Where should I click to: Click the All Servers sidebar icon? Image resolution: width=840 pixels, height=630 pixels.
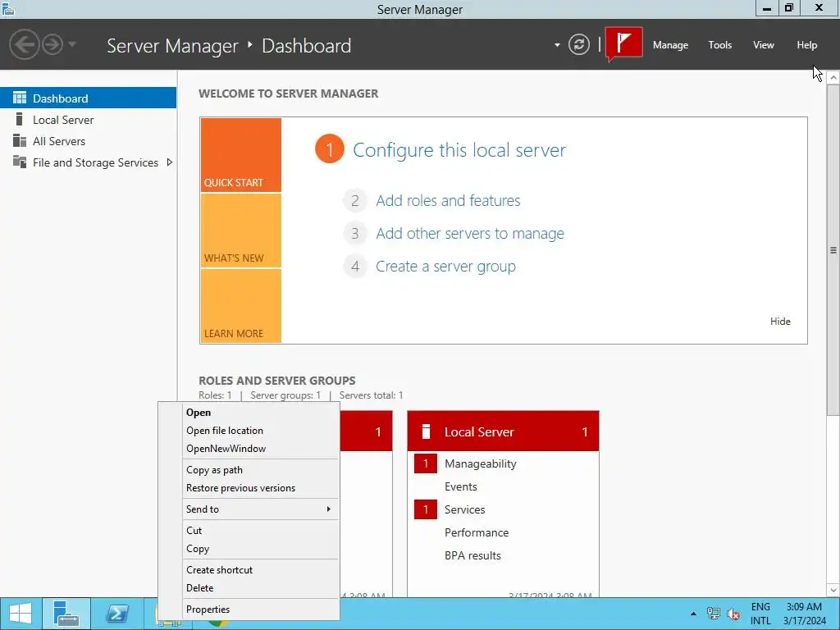(x=20, y=140)
